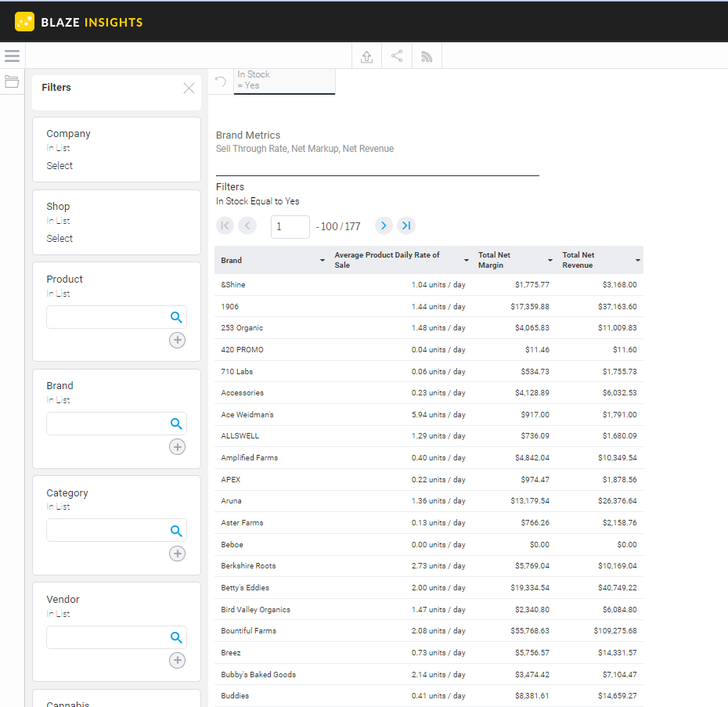Click the 420 PROMO brand name
Screen dimensions: 728x707
(242, 350)
